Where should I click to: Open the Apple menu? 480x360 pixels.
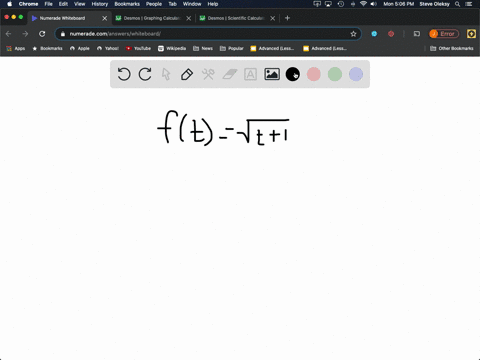(x=9, y=4)
